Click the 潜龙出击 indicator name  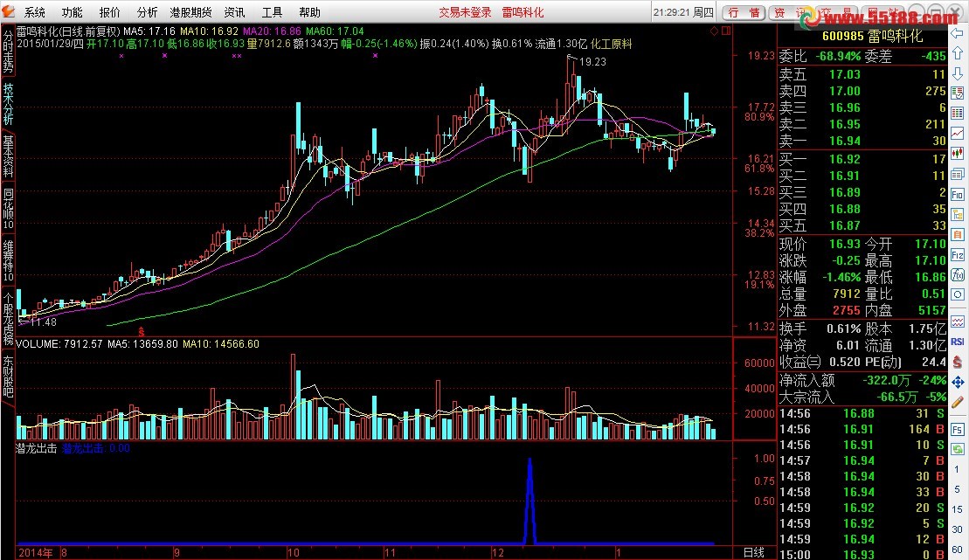[36, 448]
